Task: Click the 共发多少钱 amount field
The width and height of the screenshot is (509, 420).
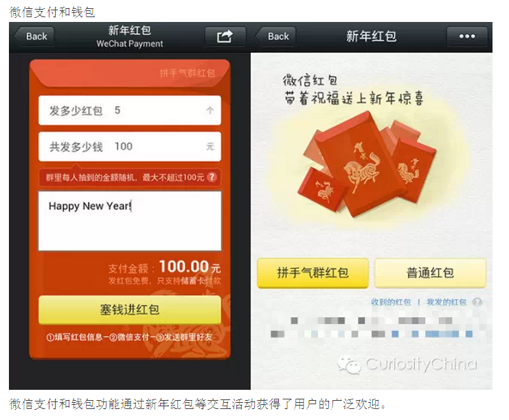Action: coord(130,147)
